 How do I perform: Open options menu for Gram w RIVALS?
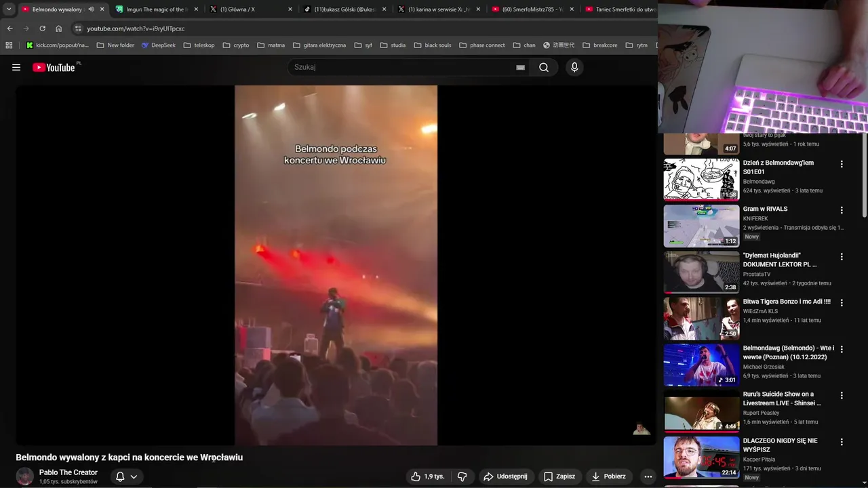coord(842,210)
